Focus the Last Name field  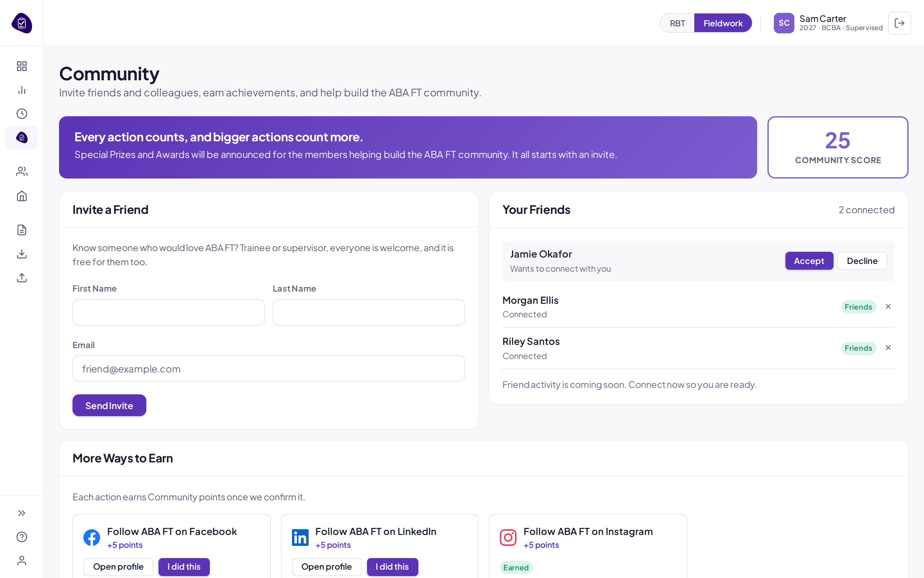368,312
